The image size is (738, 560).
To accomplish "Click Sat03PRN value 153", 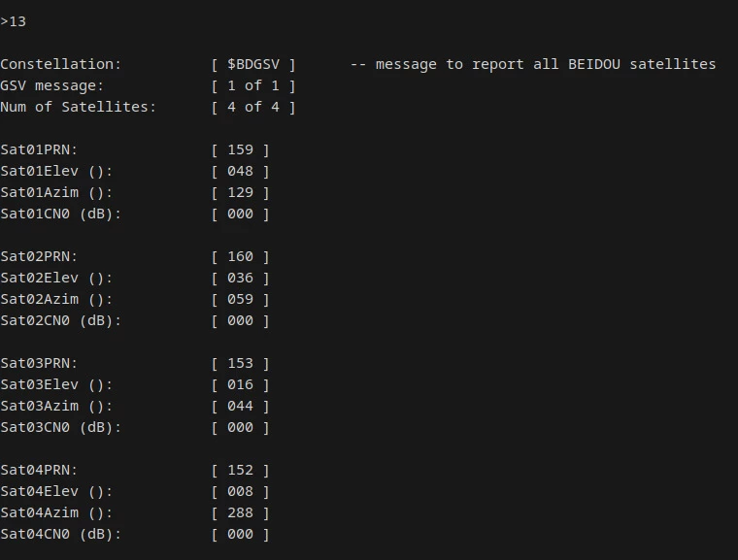I will (241, 363).
